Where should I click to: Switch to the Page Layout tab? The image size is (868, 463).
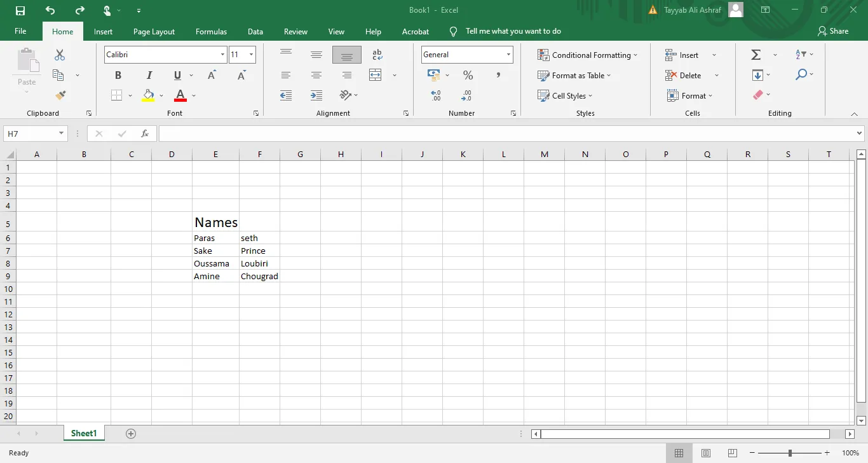[154, 31]
